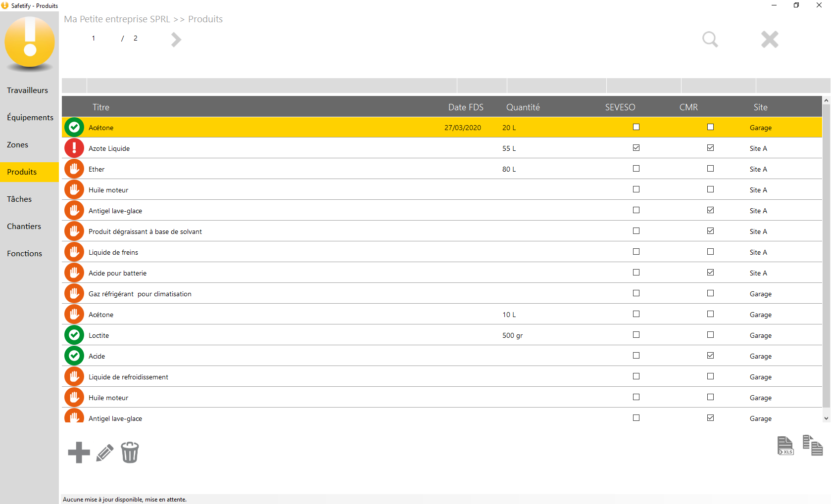
Task: Toggle CMR checkbox for Acide pour batterie
Action: [710, 273]
